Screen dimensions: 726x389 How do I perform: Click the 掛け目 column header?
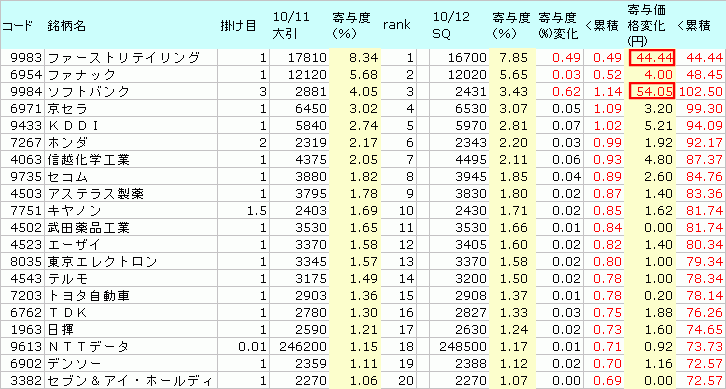[238, 26]
